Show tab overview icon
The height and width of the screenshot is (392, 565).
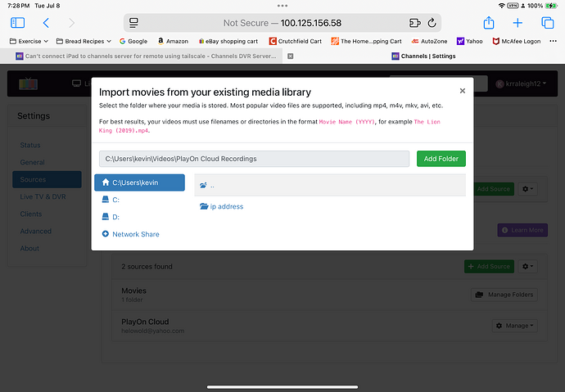coord(546,23)
